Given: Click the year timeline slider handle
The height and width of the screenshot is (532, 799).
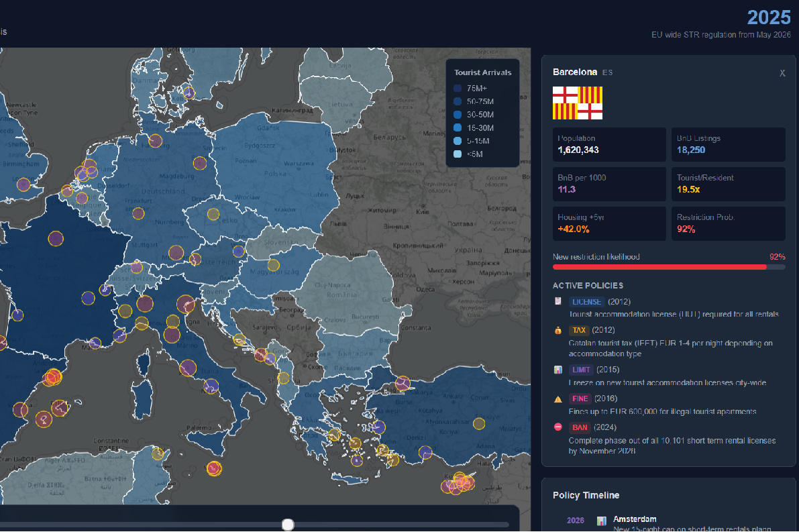Looking at the screenshot, I should (288, 524).
